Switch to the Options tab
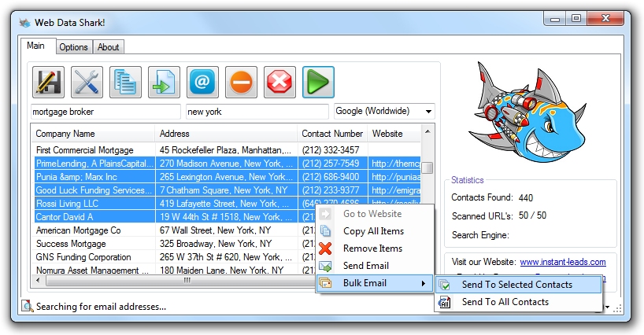 click(x=73, y=47)
